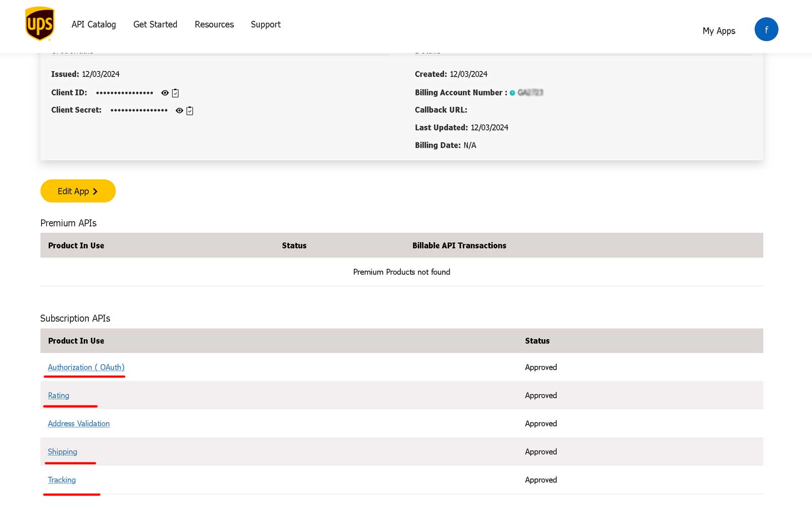
Task: Click the Premium APIs section heading
Action: click(69, 223)
